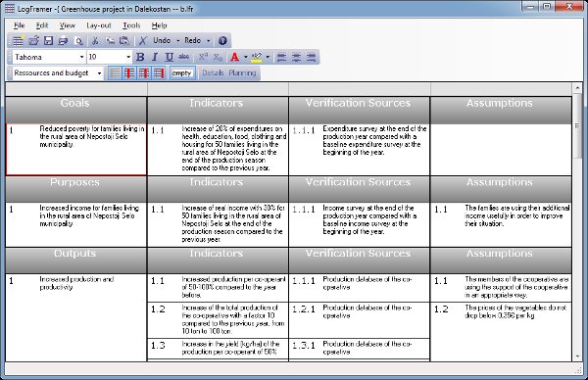The width and height of the screenshot is (588, 380).
Task: Paste from clipboard icon
Action: tap(124, 40)
